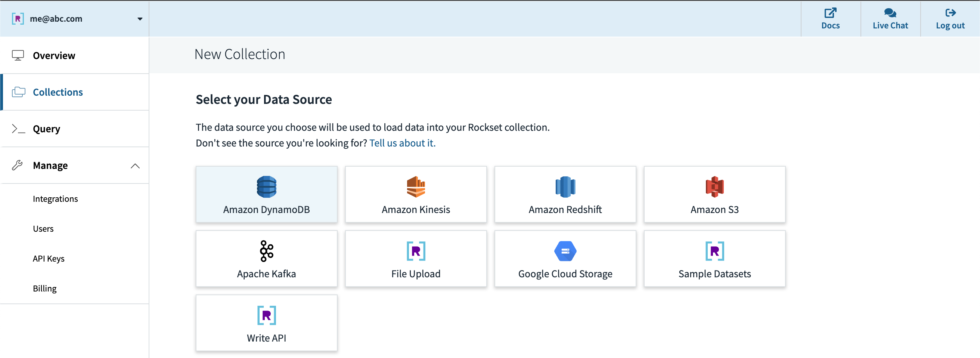Click the me@abc.com account email text
Viewport: 980px width, 358px height.
56,19
